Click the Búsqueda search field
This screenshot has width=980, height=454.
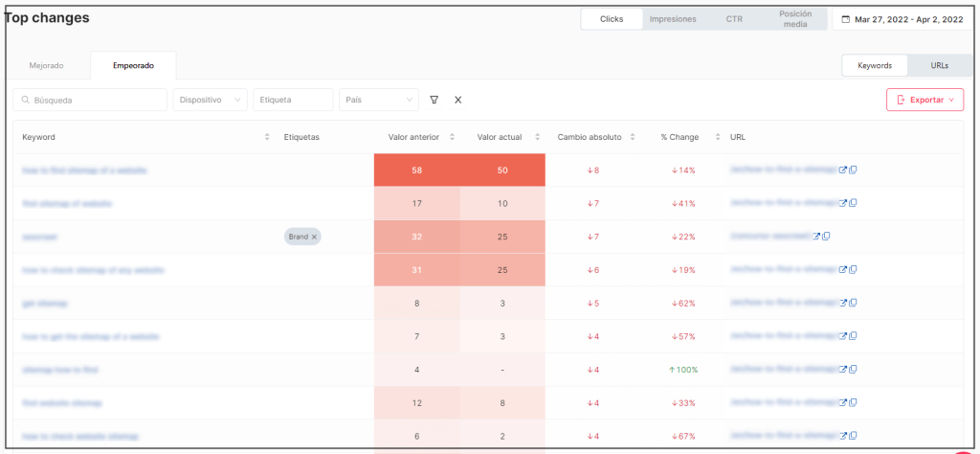coord(91,100)
